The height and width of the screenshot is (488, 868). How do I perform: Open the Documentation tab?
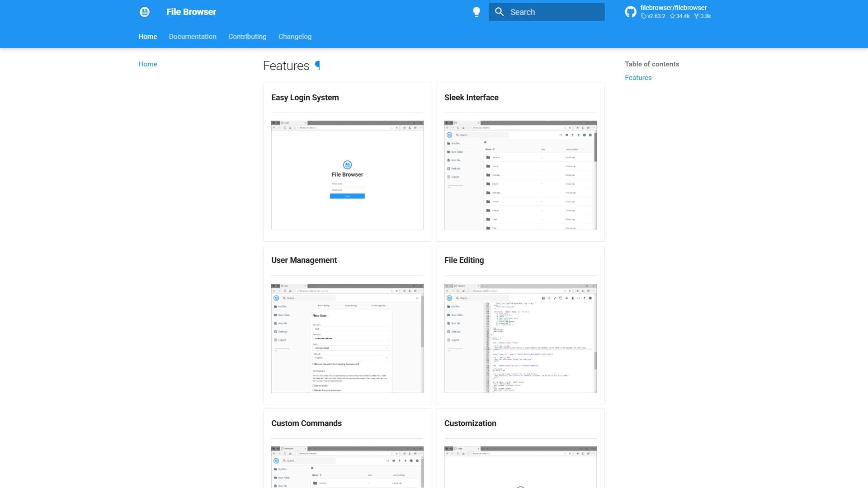(193, 37)
